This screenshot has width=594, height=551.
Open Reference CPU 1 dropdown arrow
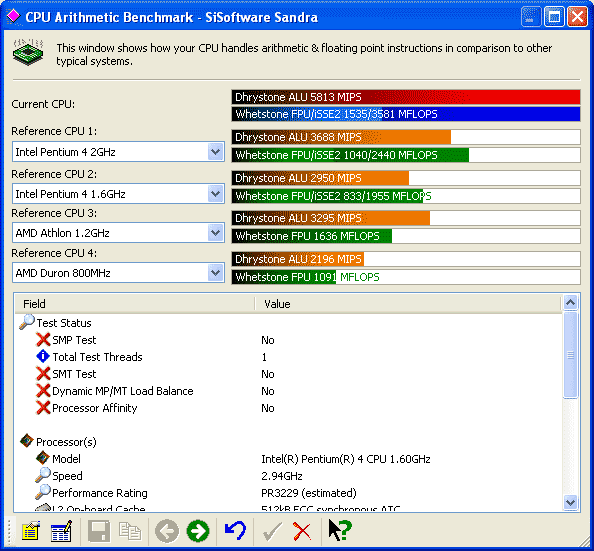coord(216,152)
